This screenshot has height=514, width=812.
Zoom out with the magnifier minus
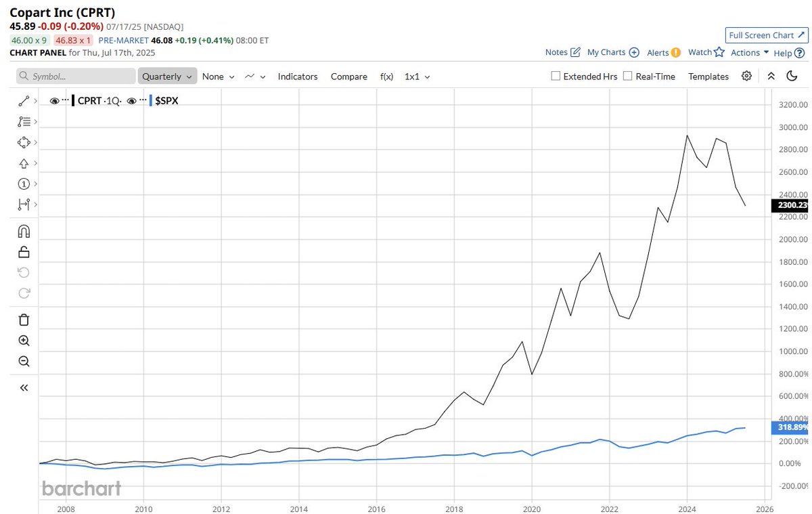point(24,362)
